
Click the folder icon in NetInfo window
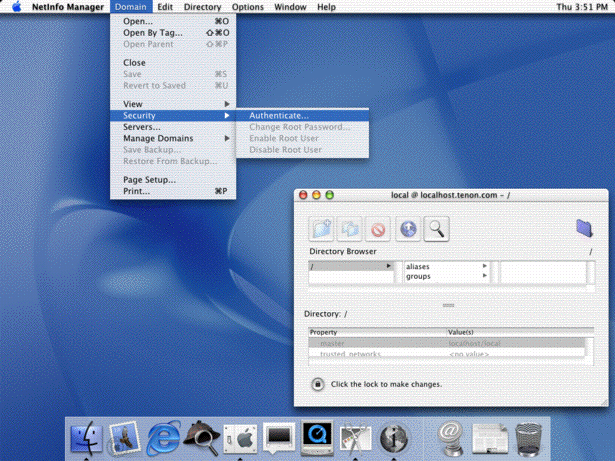pos(584,228)
